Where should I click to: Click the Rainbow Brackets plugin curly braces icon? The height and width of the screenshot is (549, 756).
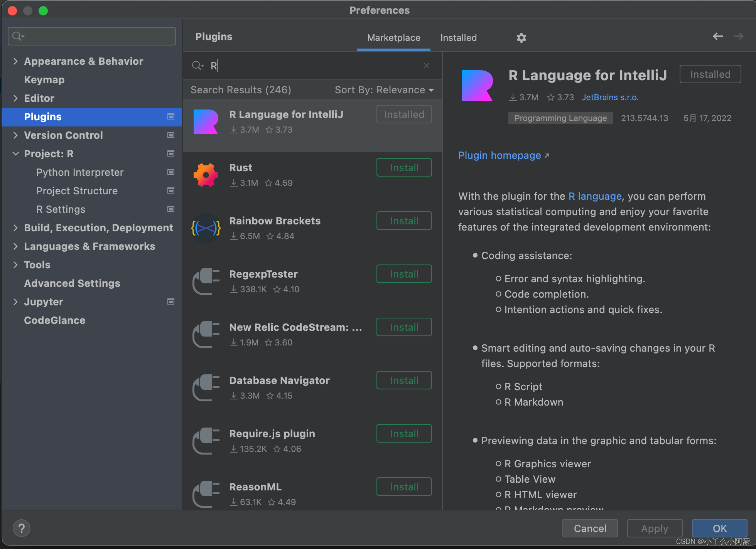[207, 228]
